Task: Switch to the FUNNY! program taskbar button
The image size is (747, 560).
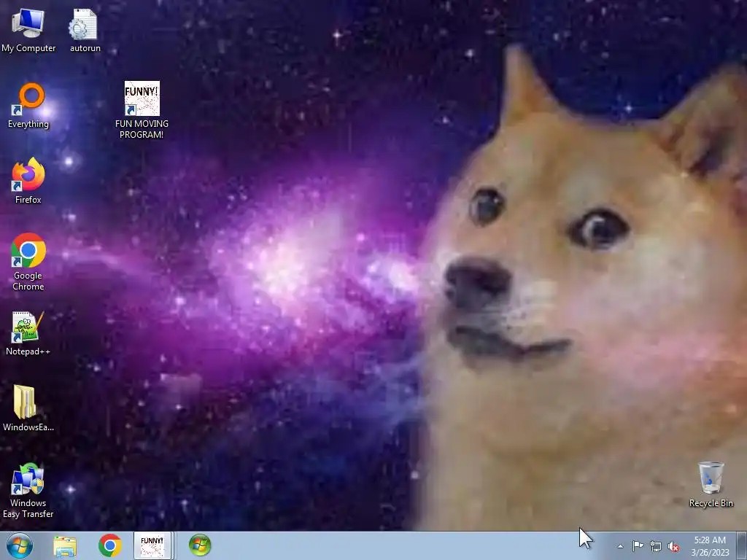Action: point(152,545)
